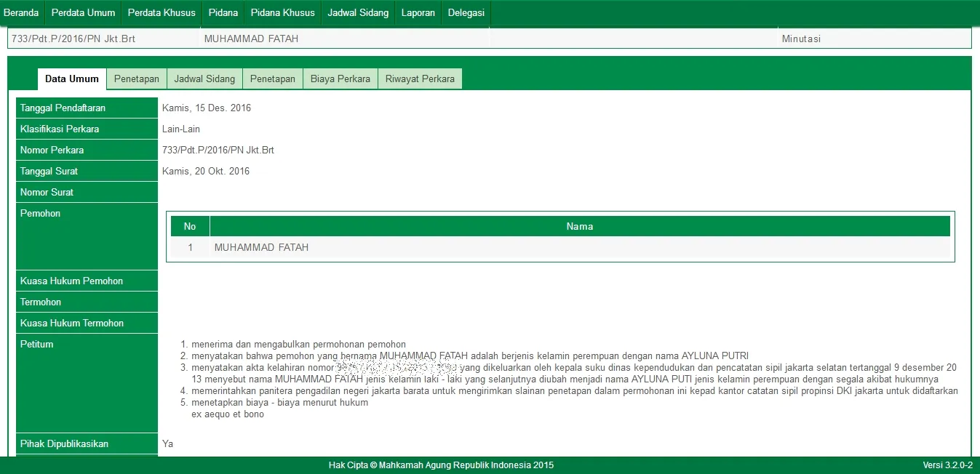Open the Penetapan tab before Biaya Perkara
The height and width of the screenshot is (474, 980).
pyautogui.click(x=273, y=79)
